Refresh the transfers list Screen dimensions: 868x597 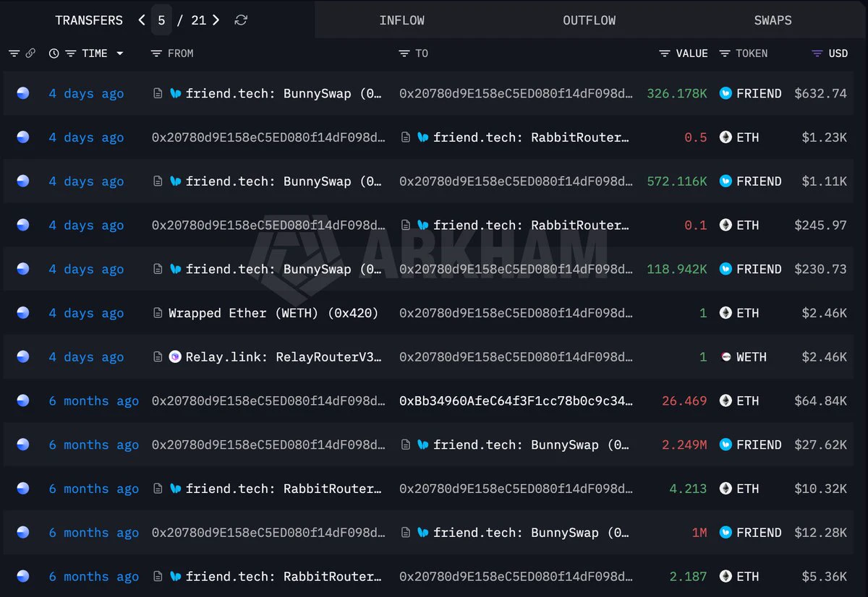coord(241,20)
